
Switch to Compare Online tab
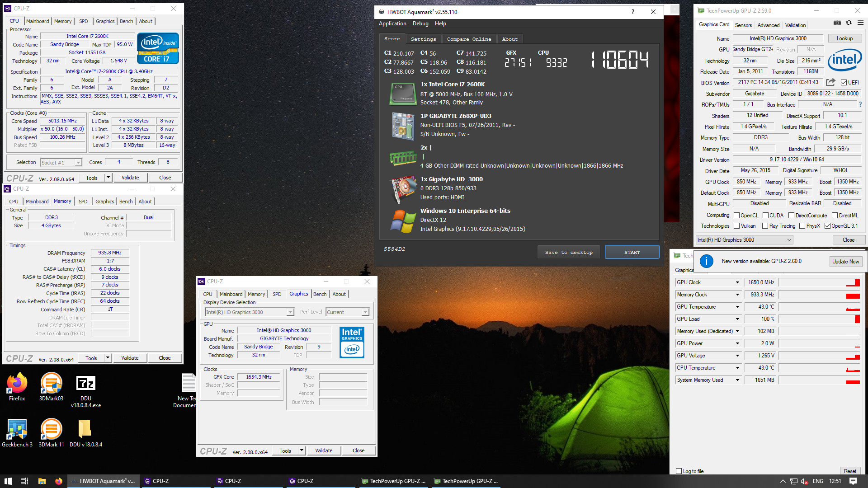[x=469, y=39]
